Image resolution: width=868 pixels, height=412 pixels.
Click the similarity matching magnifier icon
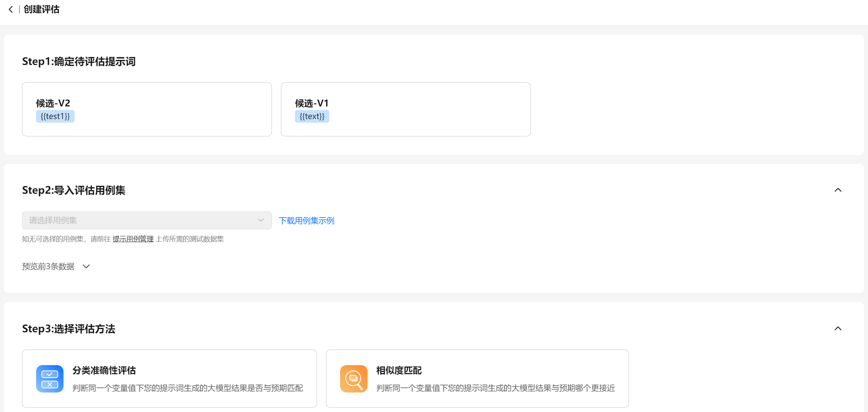[x=353, y=379]
